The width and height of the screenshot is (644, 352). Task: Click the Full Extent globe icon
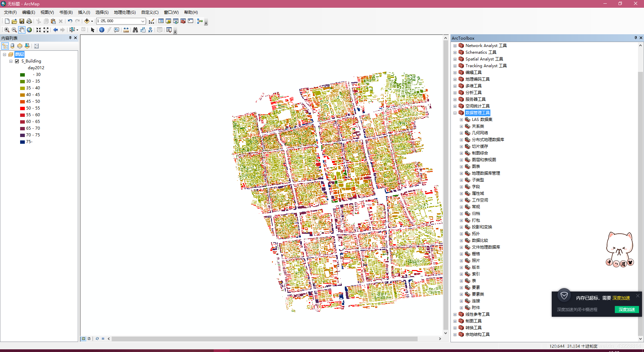[30, 30]
